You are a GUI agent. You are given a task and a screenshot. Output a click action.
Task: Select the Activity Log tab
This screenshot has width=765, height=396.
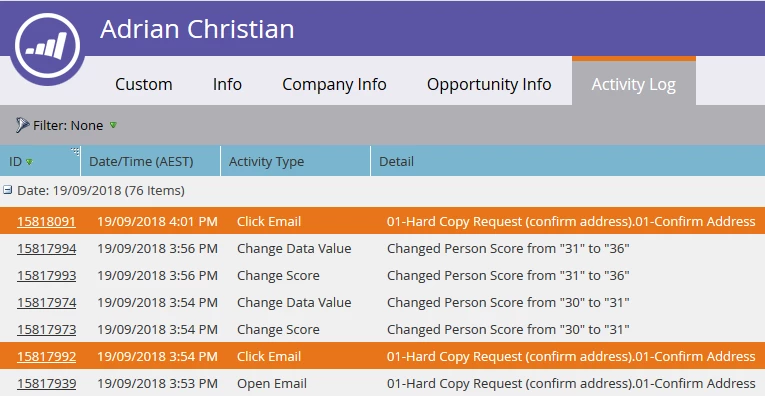pos(634,83)
